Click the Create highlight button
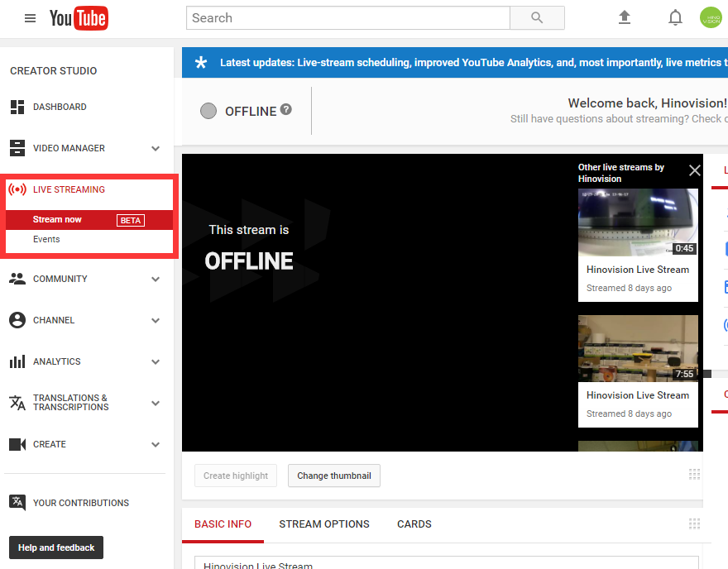 236,476
